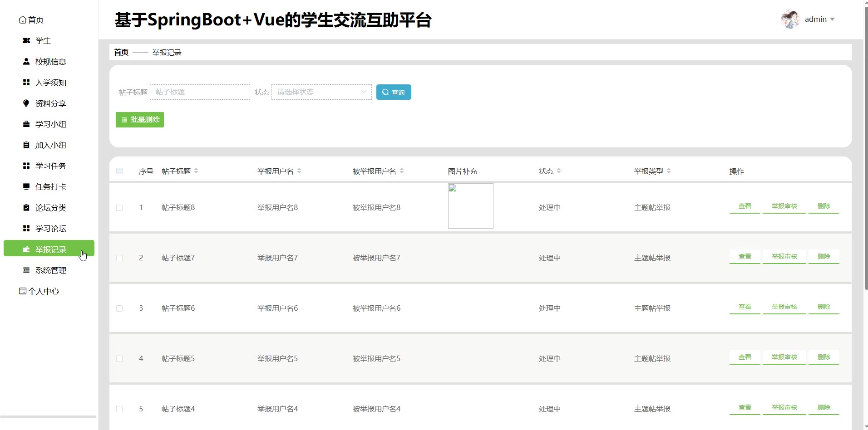Click the 帖子标题 search input field
The width and height of the screenshot is (868, 430).
[x=200, y=92]
